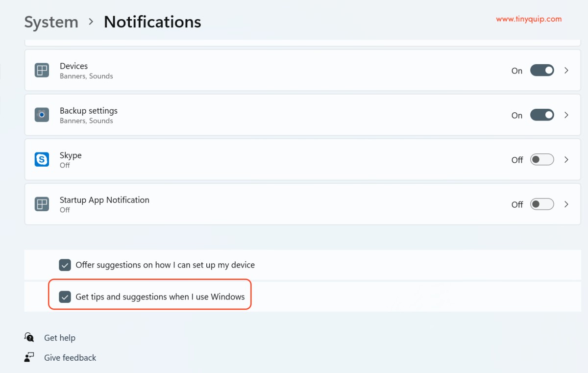This screenshot has height=373, width=588.
Task: Switch on Startup App Notification toggle
Action: [542, 204]
